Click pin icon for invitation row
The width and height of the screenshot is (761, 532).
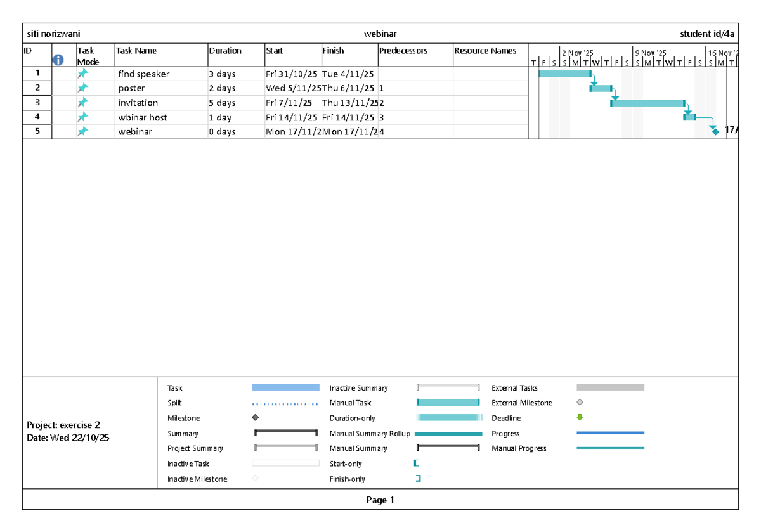[82, 103]
